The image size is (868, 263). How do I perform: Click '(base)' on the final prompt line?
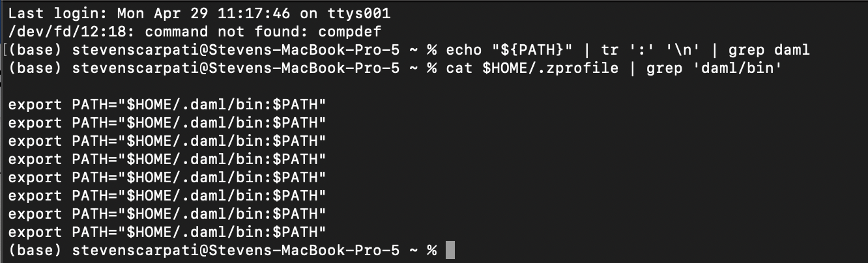click(35, 250)
